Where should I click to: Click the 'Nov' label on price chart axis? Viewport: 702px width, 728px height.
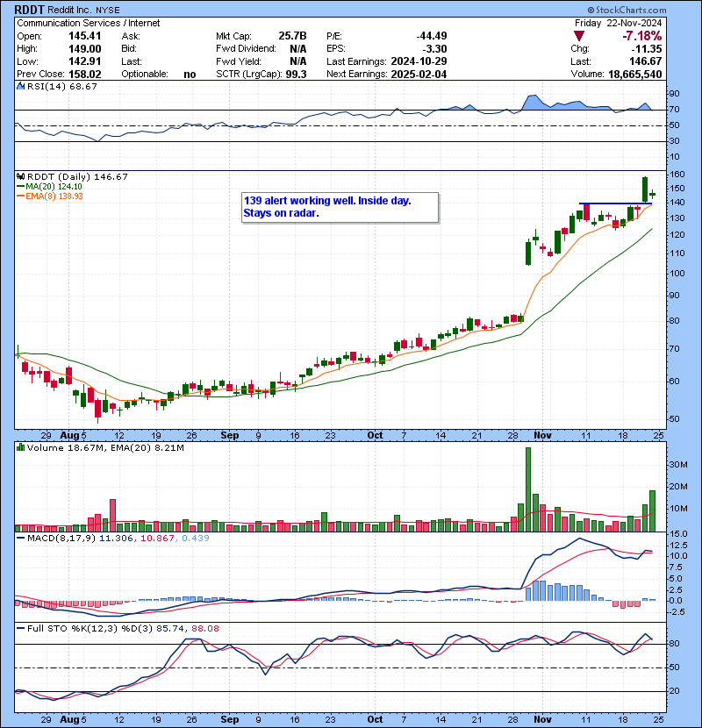point(542,435)
